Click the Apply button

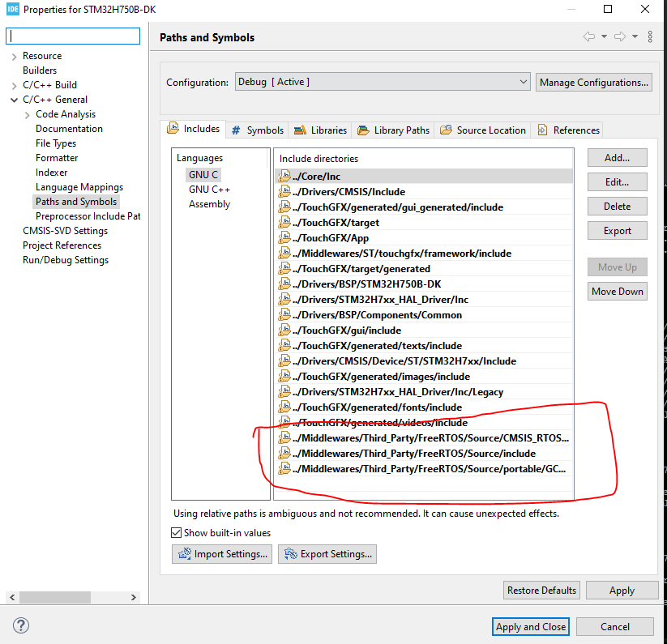click(622, 590)
